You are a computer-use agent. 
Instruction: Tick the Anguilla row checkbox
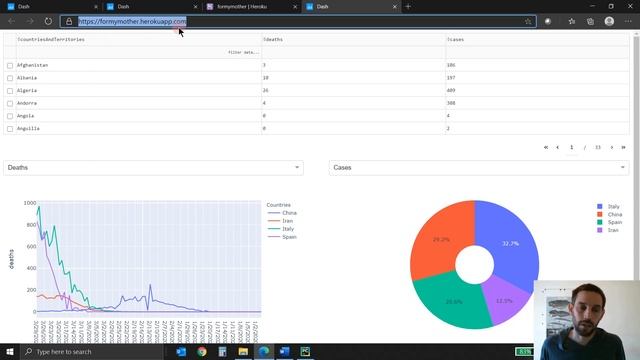pos(10,129)
